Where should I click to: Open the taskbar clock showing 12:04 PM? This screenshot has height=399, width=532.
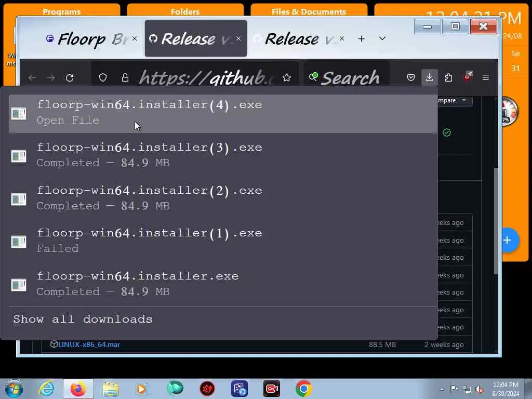tap(505, 389)
